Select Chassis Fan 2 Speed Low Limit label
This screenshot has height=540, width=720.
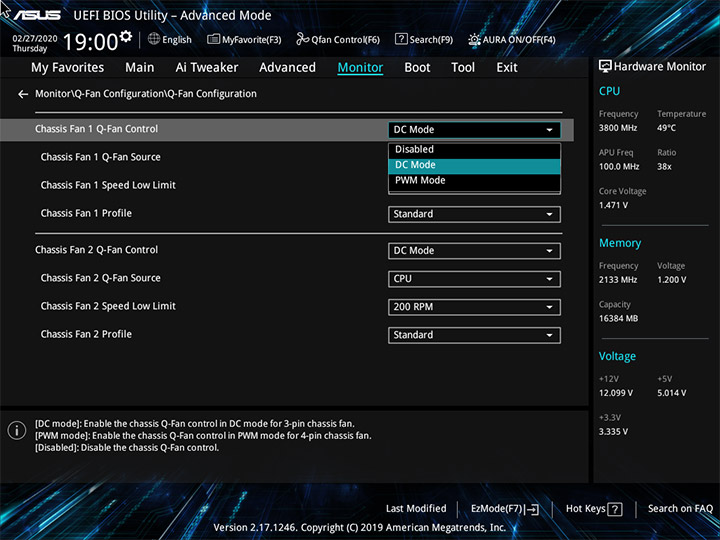point(108,306)
